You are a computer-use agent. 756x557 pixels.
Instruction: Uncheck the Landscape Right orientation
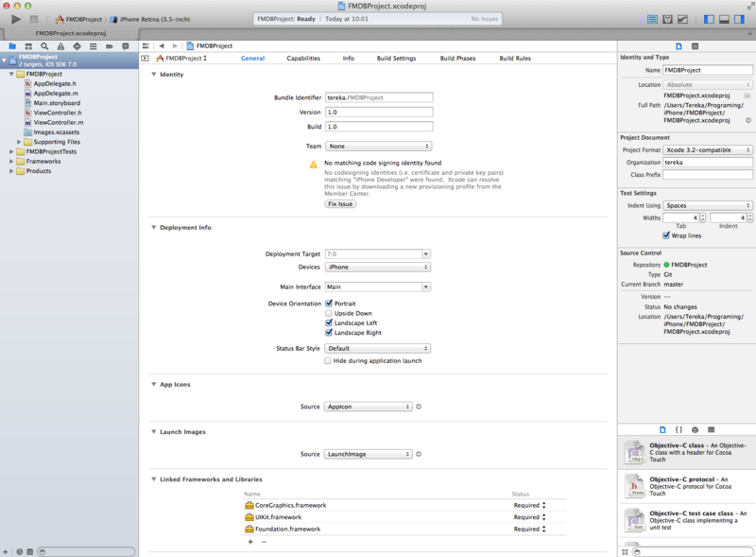point(329,333)
